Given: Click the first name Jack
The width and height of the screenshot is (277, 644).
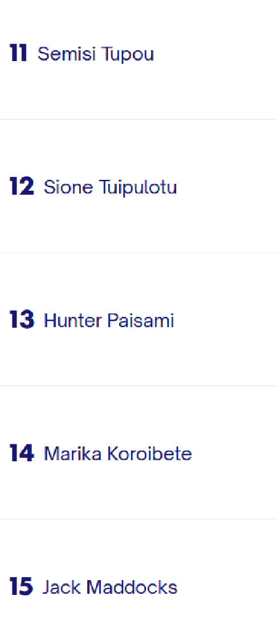Looking at the screenshot, I should click(x=62, y=587).
